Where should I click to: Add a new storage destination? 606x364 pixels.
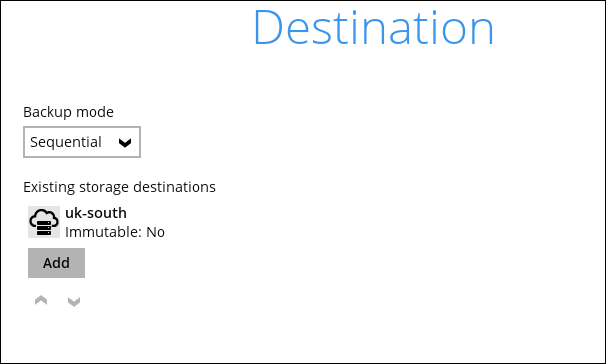point(56,263)
